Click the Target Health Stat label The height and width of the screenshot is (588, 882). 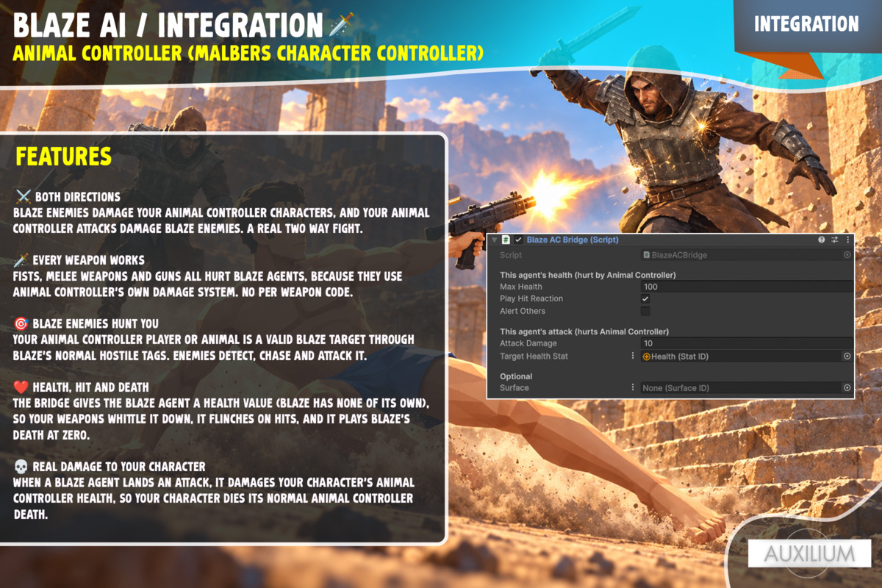534,356
